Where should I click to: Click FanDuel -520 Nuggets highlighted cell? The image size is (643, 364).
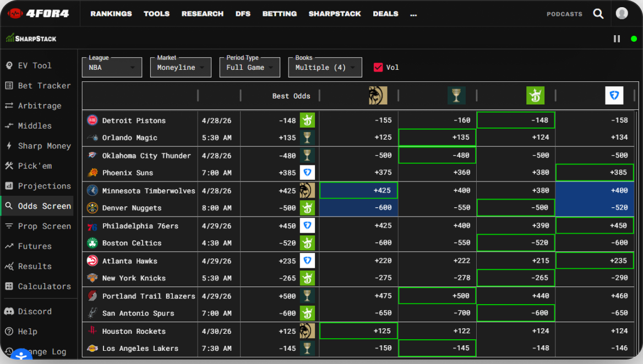(595, 208)
